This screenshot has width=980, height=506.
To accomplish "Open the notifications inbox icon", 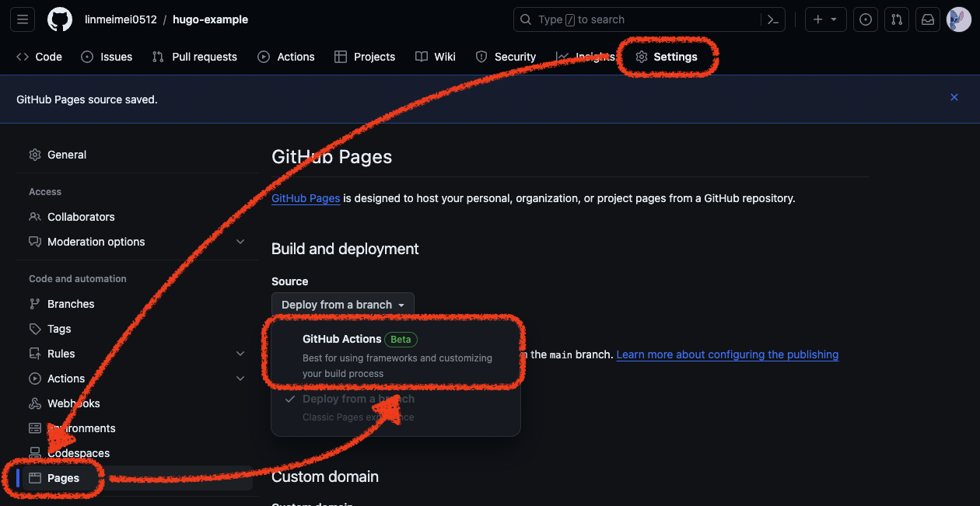I will pos(928,19).
